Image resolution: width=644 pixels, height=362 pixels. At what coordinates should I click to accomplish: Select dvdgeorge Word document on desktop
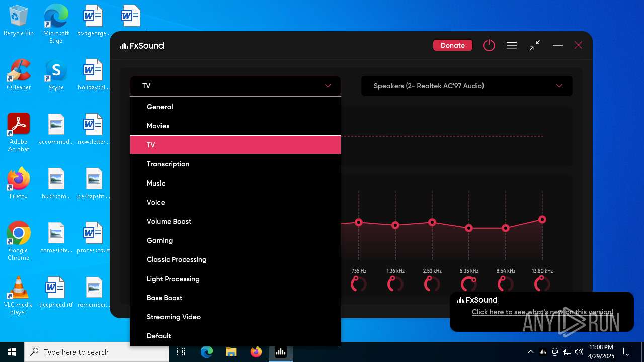(94, 21)
